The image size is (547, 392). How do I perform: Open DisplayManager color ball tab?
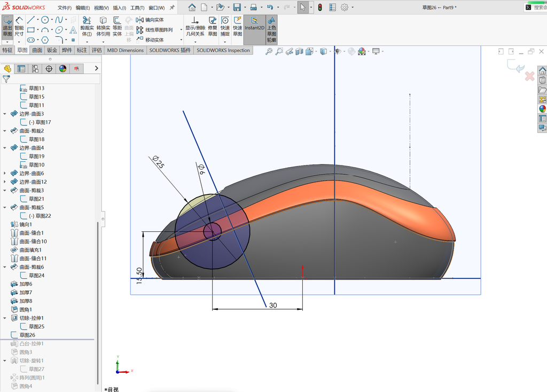(x=62, y=69)
